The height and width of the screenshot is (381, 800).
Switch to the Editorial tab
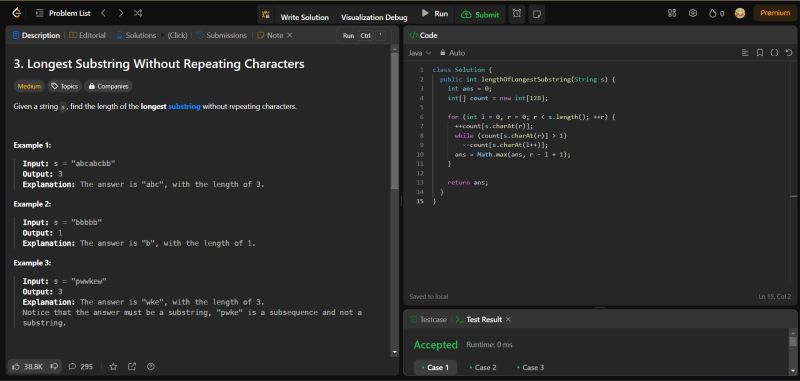coord(87,35)
